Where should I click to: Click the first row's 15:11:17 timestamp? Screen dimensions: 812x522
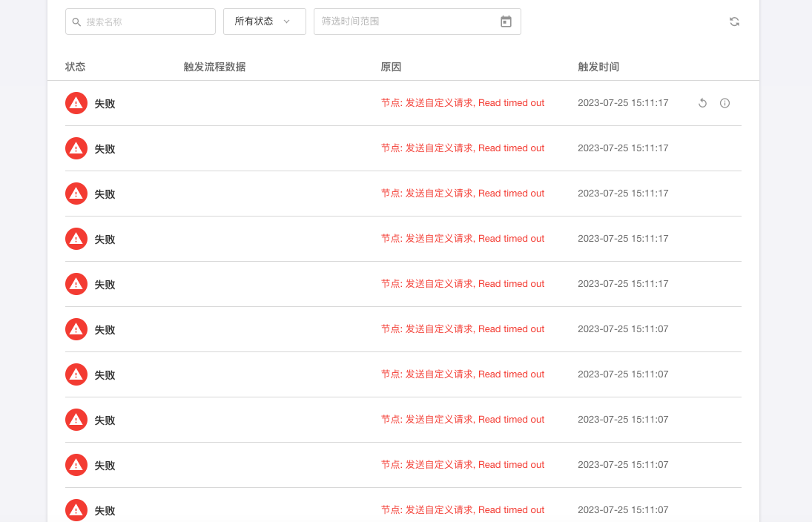click(623, 103)
